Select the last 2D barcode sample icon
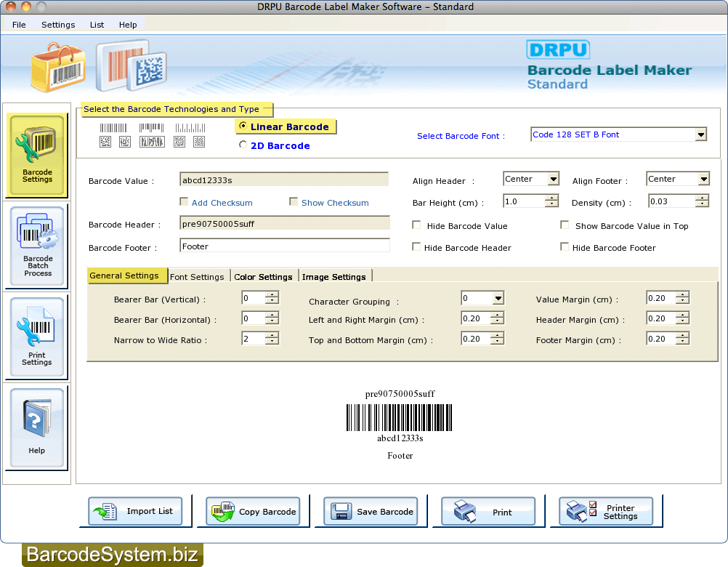The height and width of the screenshot is (567, 728). tap(199, 142)
